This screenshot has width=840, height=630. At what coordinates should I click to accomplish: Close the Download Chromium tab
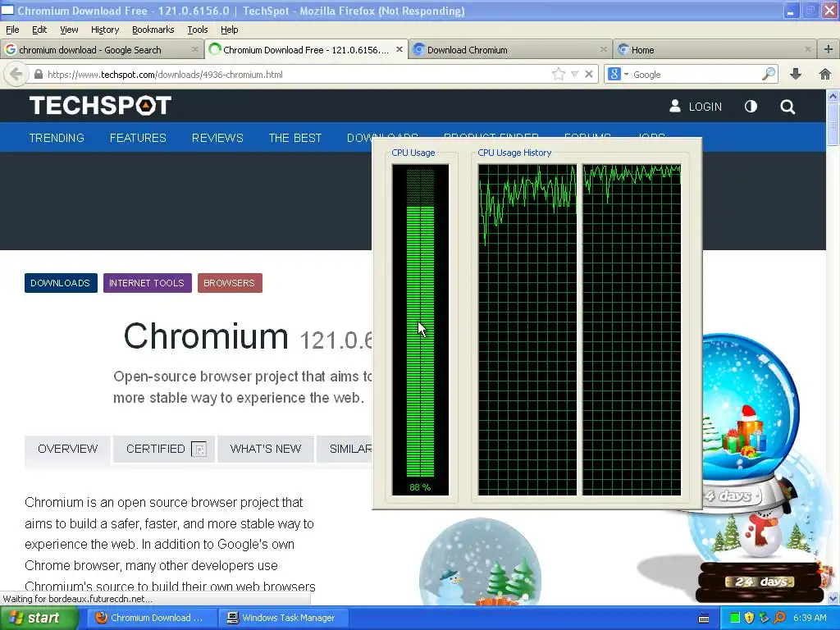point(604,49)
